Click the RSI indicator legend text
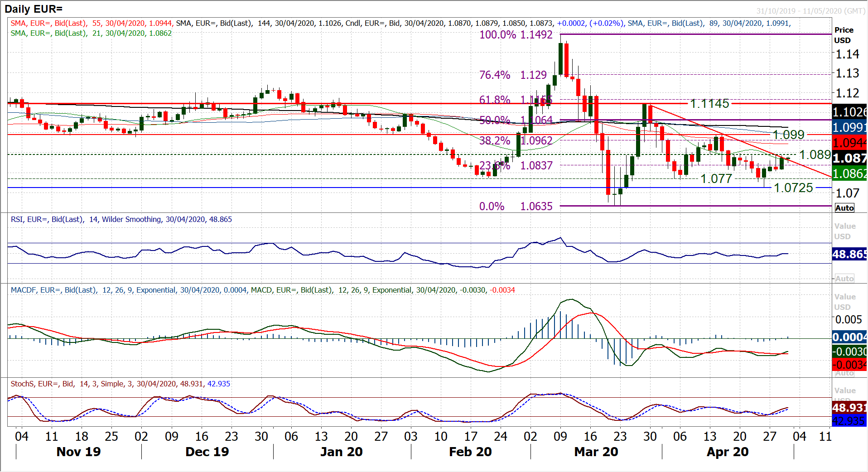Viewport: 868px width, 472px height. pos(121,219)
